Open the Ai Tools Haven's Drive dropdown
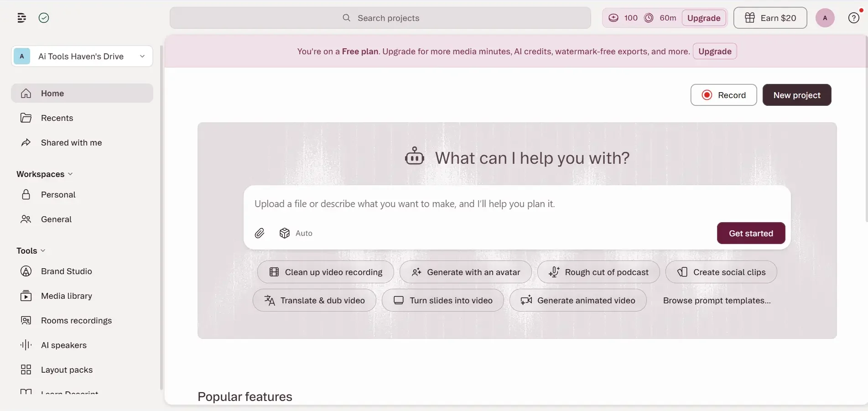868x411 pixels. tap(82, 56)
